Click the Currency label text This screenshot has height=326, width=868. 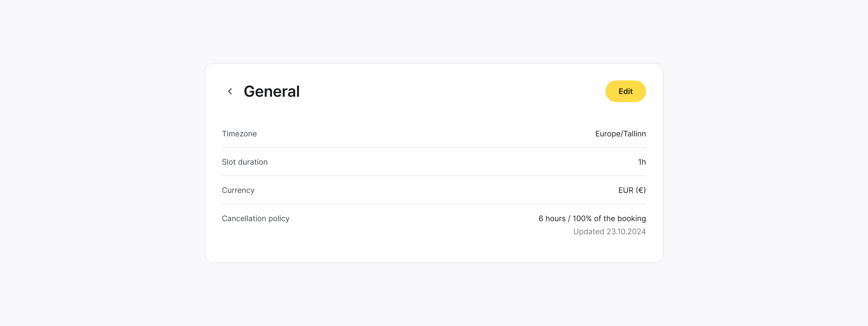pos(238,190)
